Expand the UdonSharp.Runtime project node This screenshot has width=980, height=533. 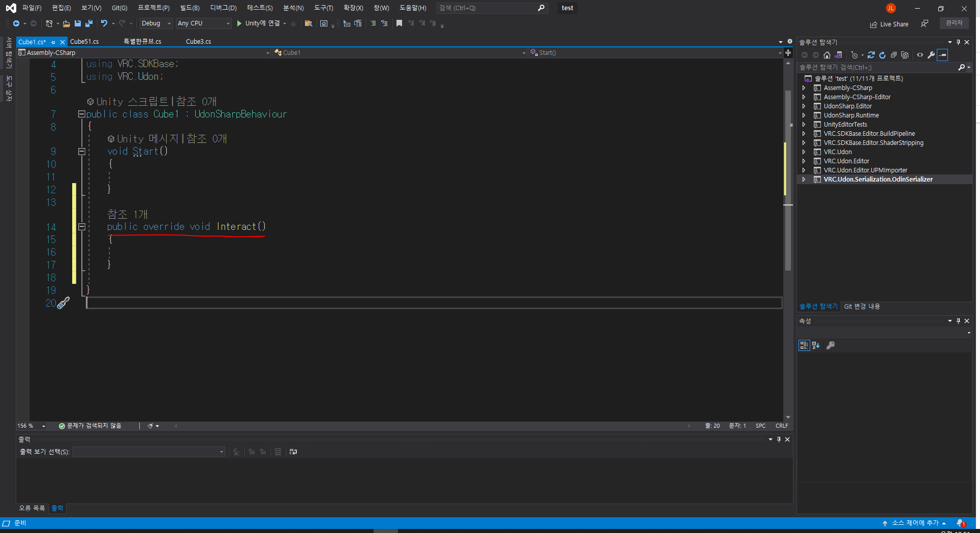[804, 115]
